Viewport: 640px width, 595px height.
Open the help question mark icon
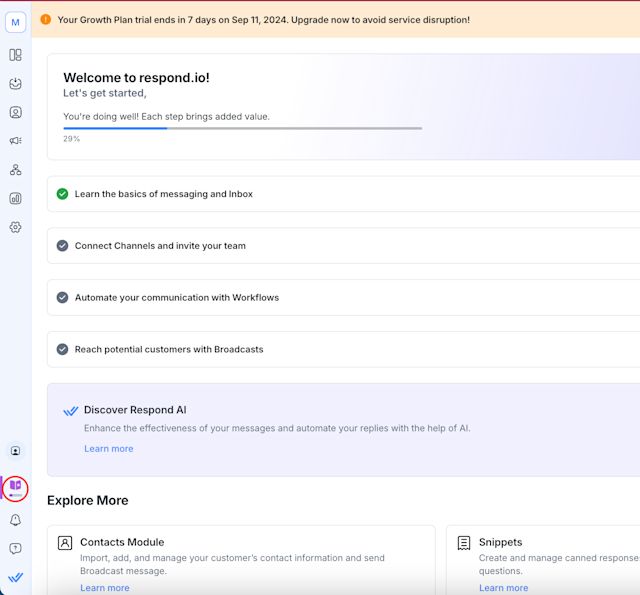coord(16,548)
